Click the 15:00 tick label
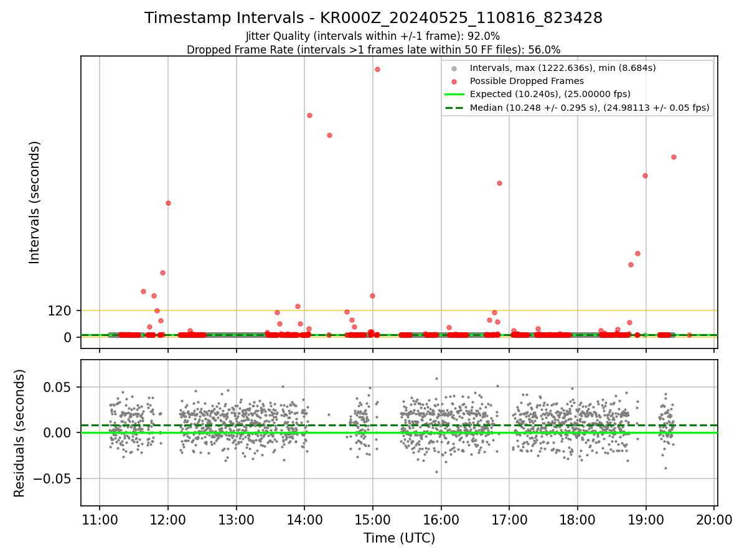Image resolution: width=747 pixels, height=560 pixels. tap(372, 520)
